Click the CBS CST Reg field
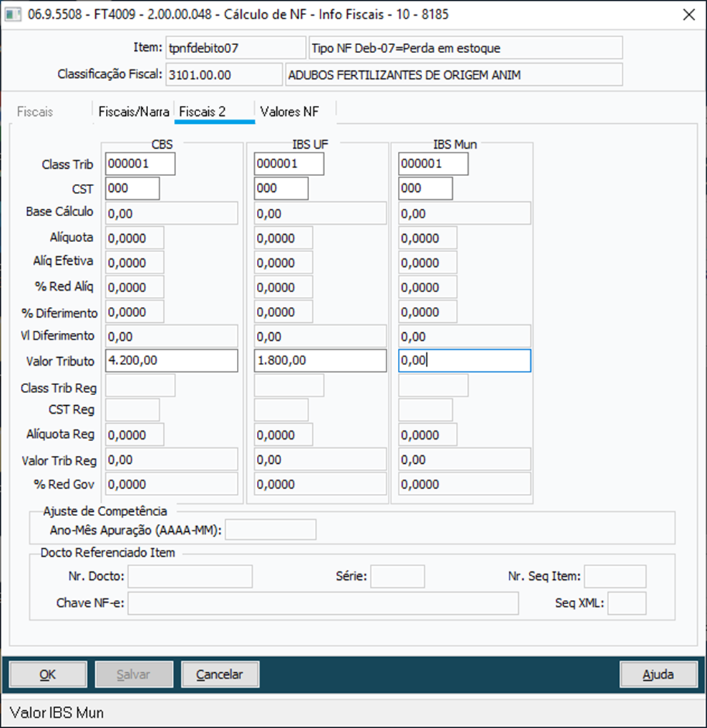 pyautogui.click(x=132, y=410)
